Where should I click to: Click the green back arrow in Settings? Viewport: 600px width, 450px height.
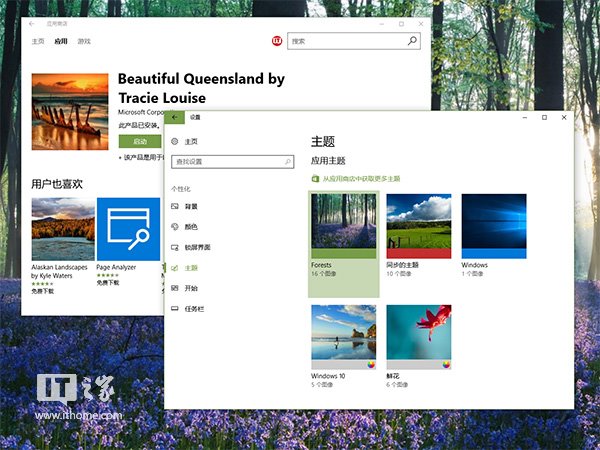tap(177, 117)
